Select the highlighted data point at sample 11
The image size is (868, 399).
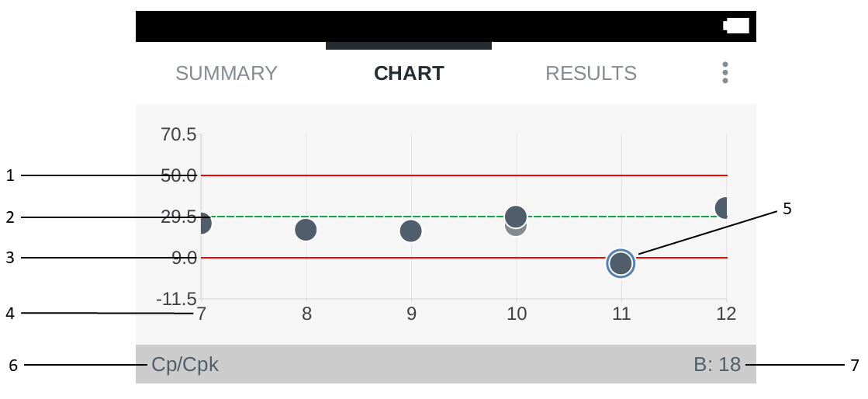(621, 263)
